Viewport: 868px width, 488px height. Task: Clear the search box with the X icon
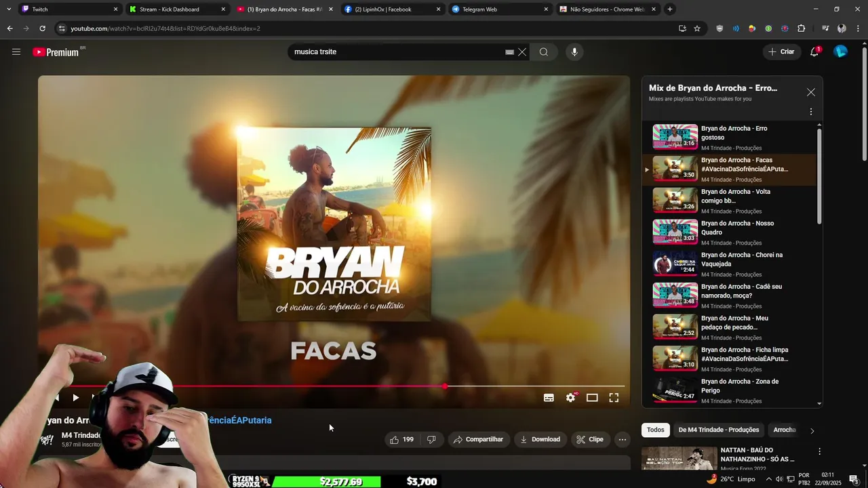[x=522, y=52]
